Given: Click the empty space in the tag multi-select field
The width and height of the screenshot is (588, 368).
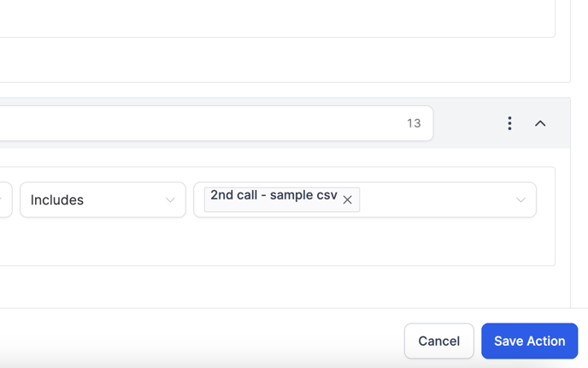Looking at the screenshot, I should [436, 200].
